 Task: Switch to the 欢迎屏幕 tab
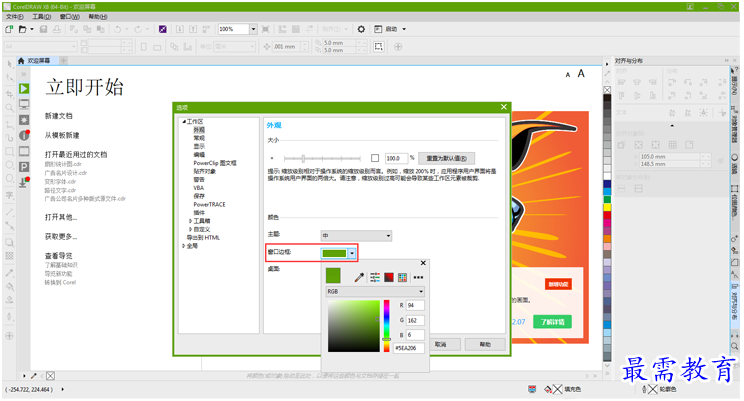click(x=37, y=61)
